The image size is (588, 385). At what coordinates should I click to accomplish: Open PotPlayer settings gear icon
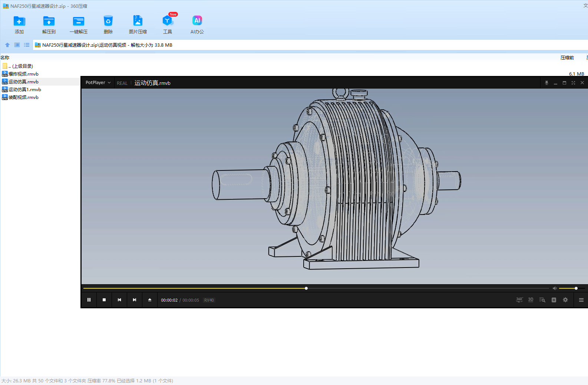(565, 300)
